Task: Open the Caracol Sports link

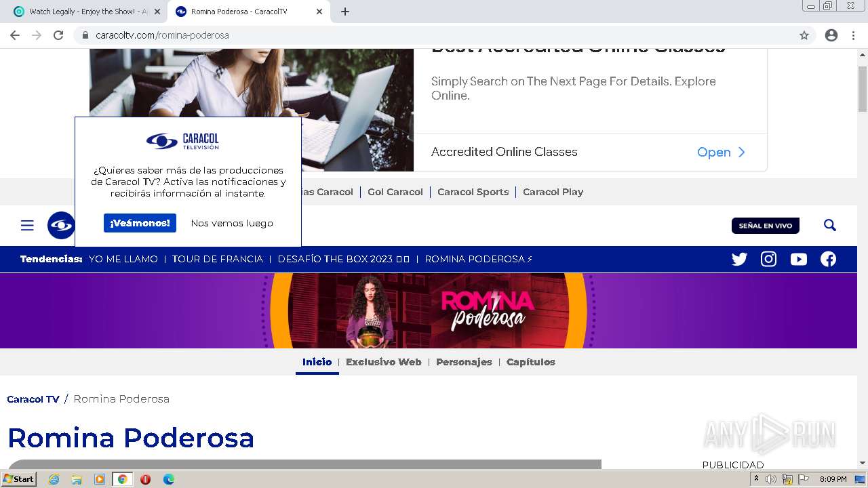Action: tap(473, 192)
